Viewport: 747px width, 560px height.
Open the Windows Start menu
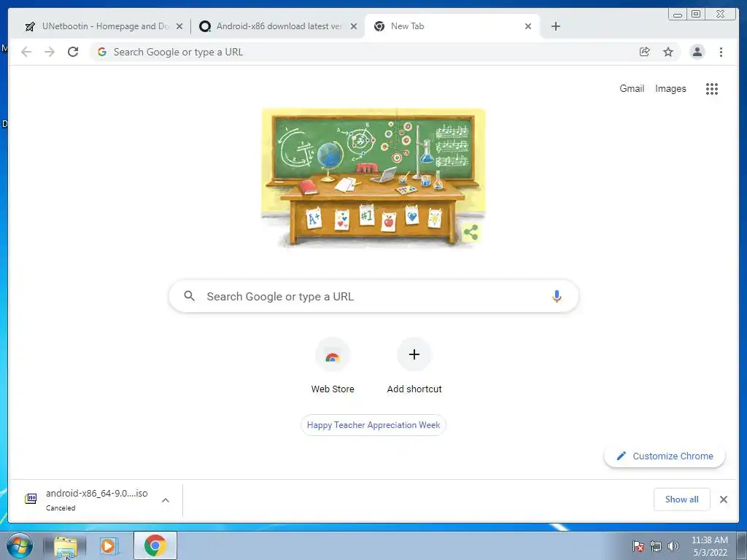pos(20,545)
